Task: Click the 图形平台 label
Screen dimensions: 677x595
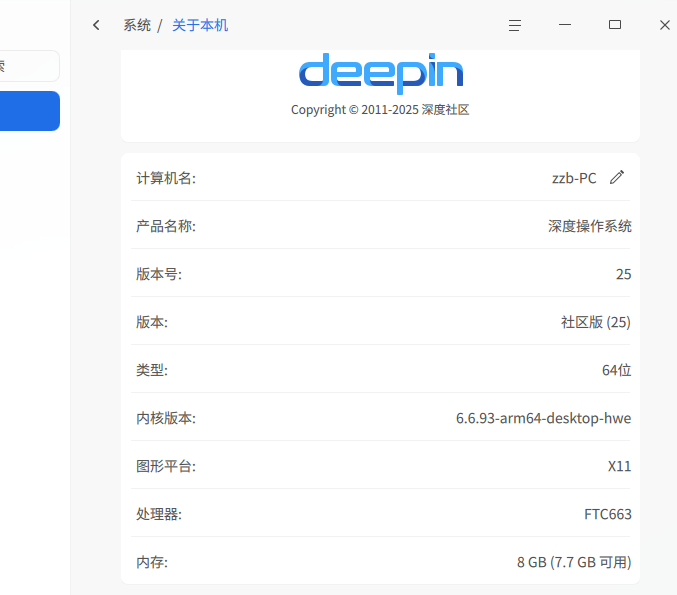Action: pyautogui.click(x=166, y=466)
